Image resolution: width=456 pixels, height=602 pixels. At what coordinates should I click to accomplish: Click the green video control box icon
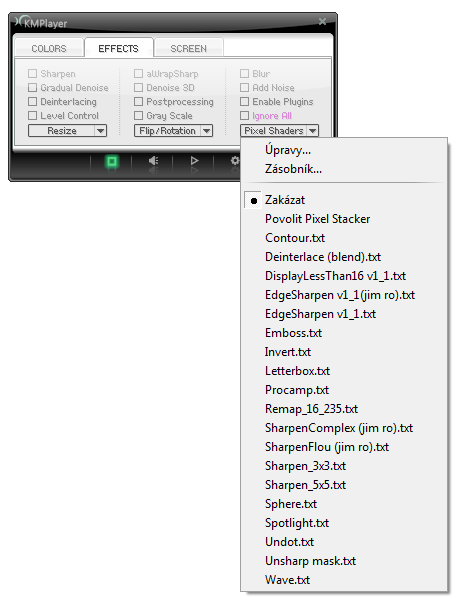click(x=111, y=162)
